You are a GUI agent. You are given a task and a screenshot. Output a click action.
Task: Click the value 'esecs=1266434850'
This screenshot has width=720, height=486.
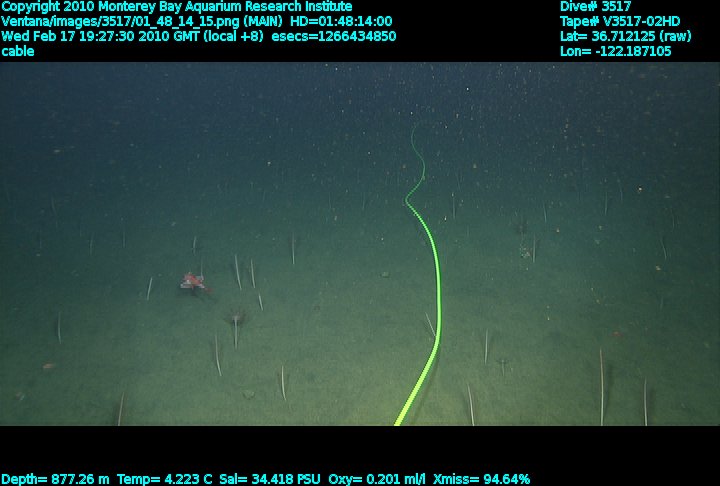(x=334, y=36)
